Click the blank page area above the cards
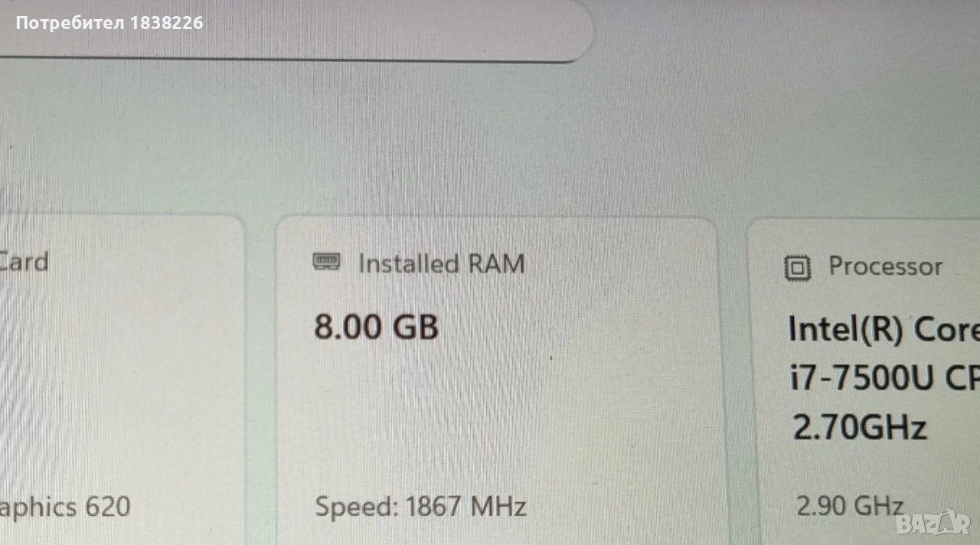 click(490, 138)
